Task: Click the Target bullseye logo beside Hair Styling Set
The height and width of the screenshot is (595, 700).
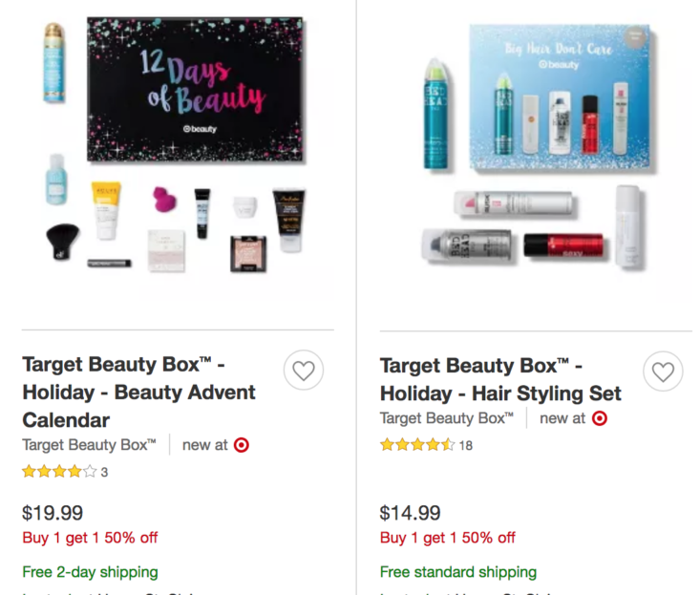Action: pos(600,418)
